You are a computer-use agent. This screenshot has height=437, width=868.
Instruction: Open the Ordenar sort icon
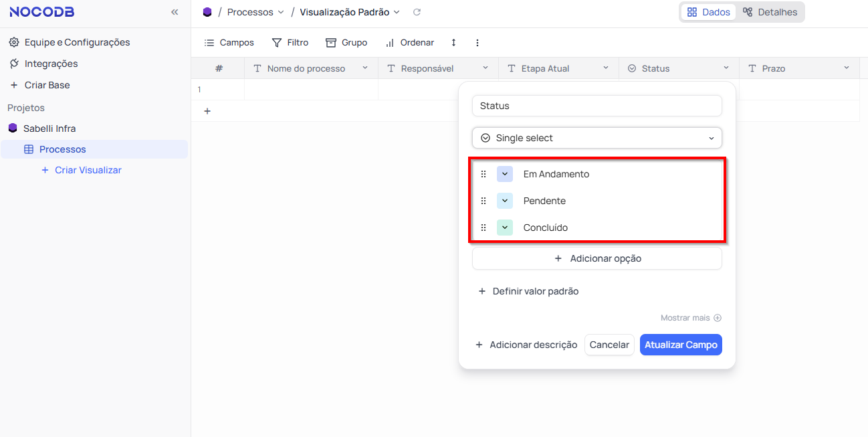[390, 42]
